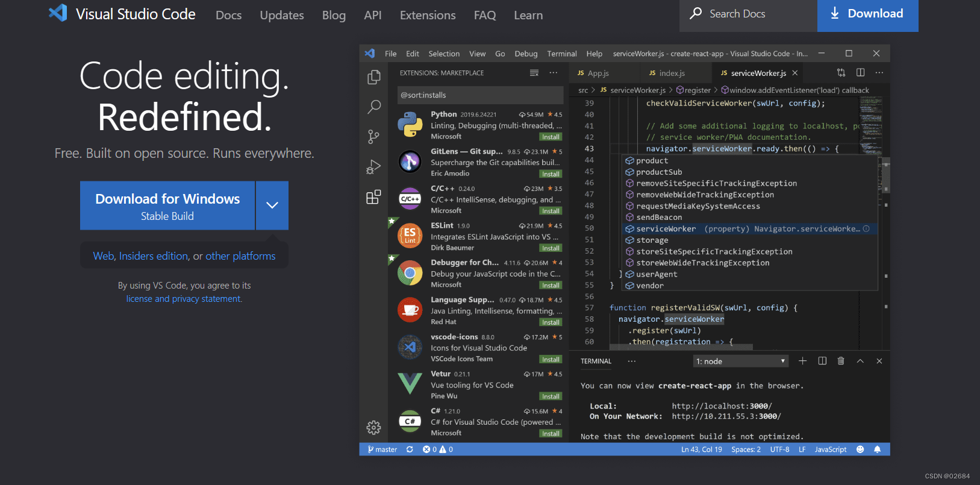Click the Python extension icon
Image resolution: width=980 pixels, height=485 pixels.
point(410,125)
